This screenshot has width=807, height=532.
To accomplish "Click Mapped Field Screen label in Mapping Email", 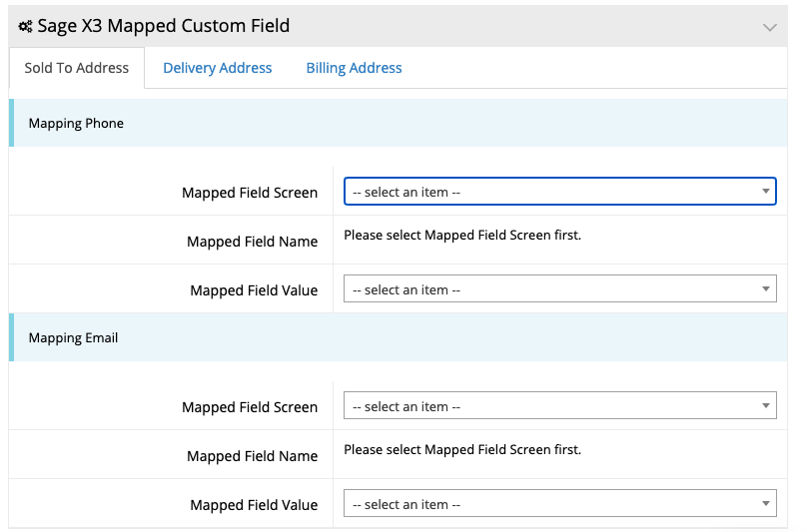I will [x=250, y=407].
